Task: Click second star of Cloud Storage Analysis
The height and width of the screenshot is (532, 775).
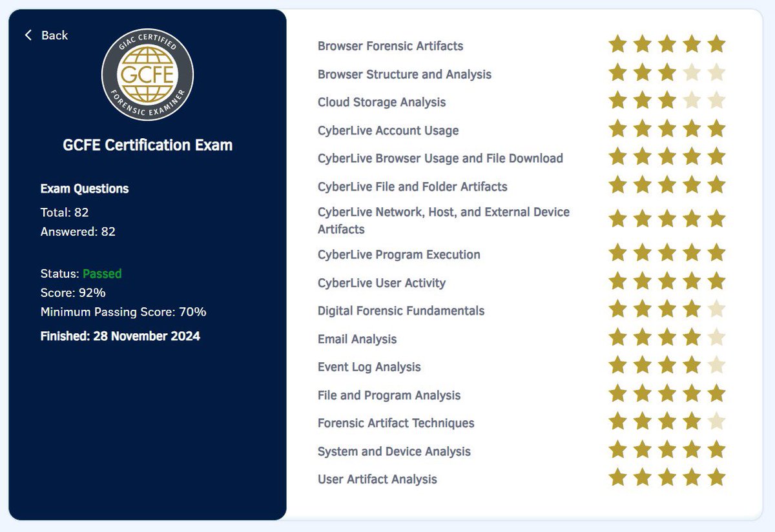Action: coord(643,101)
